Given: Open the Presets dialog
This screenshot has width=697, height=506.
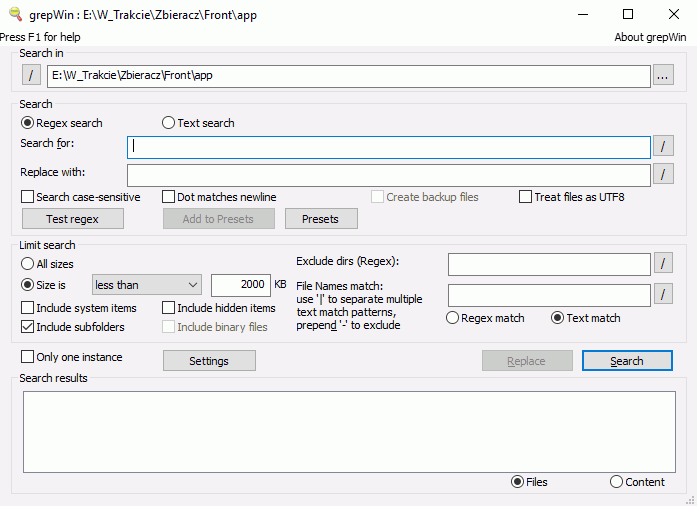Looking at the screenshot, I should tap(321, 219).
